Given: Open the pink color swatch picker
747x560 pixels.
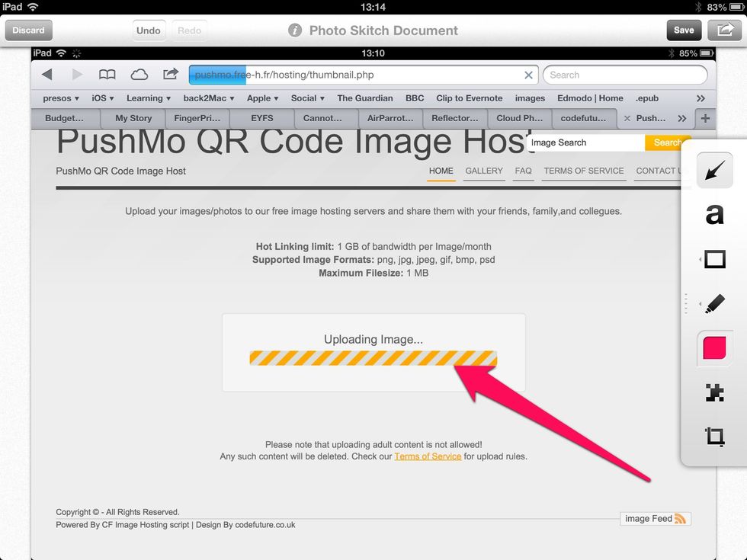Looking at the screenshot, I should (714, 347).
